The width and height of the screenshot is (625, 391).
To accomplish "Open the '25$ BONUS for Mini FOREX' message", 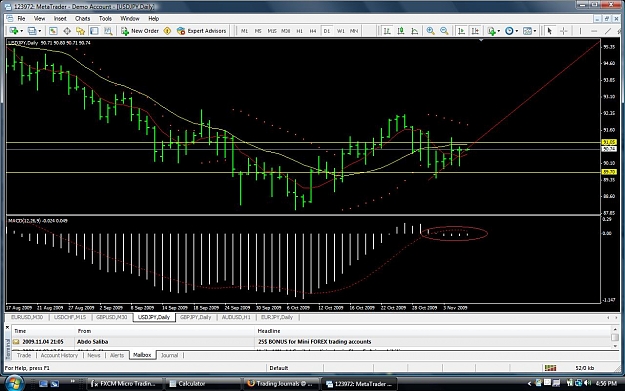I will [x=313, y=342].
